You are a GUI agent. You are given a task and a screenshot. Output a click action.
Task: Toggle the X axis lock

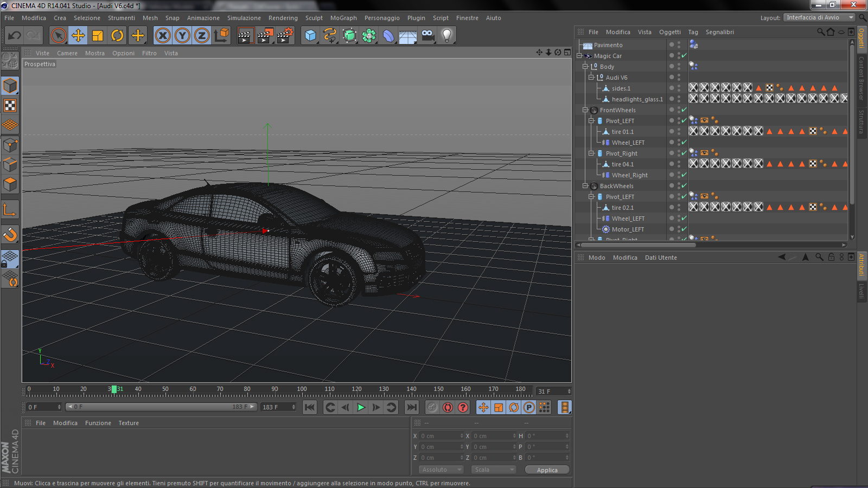pos(162,36)
